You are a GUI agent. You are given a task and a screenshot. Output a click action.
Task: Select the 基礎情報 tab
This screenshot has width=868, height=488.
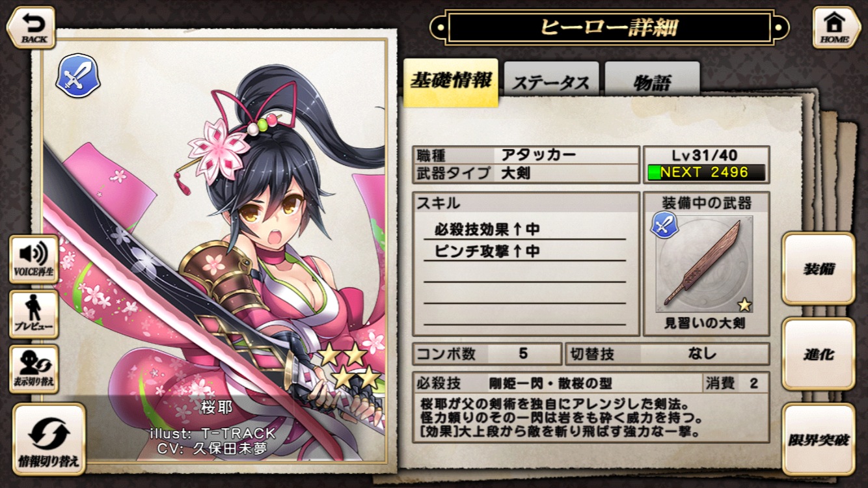pos(451,82)
